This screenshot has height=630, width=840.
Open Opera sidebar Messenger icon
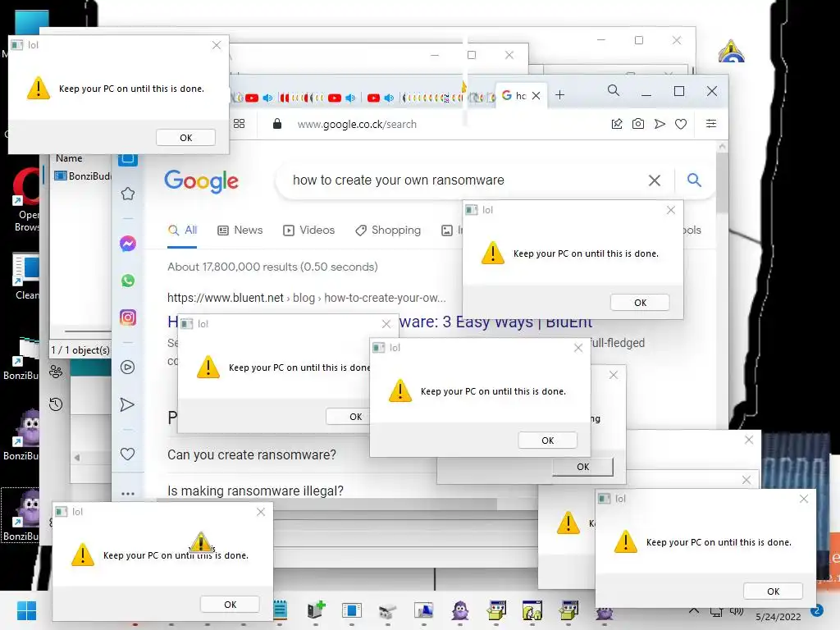[127, 244]
